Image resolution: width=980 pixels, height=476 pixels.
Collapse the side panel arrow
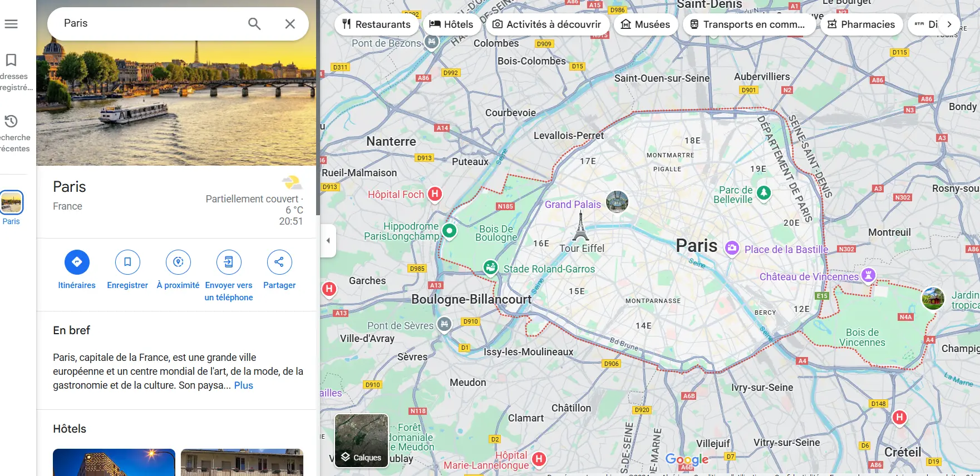tap(328, 241)
